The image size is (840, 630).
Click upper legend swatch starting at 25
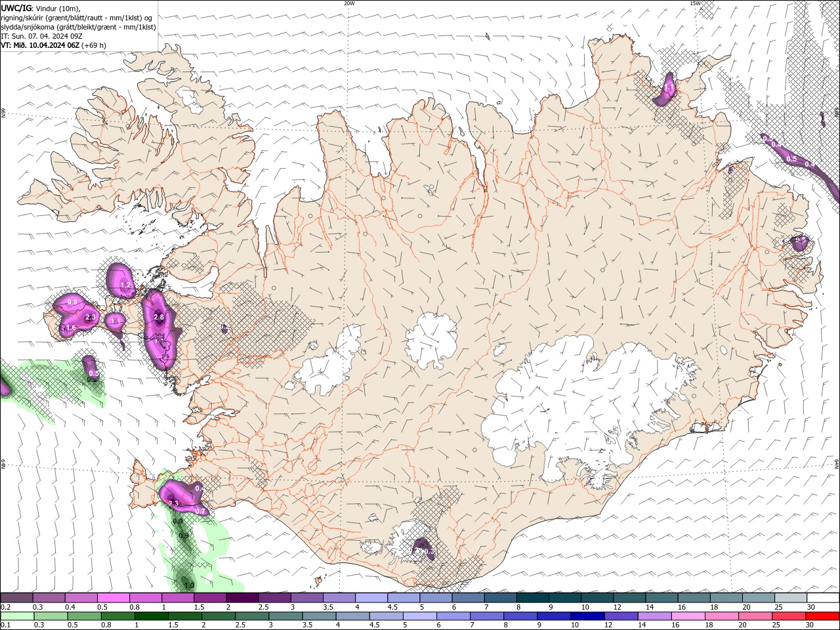790,598
